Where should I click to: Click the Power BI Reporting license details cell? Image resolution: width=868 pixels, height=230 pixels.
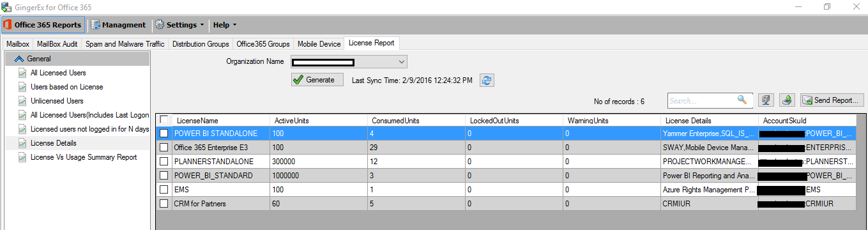pos(709,176)
